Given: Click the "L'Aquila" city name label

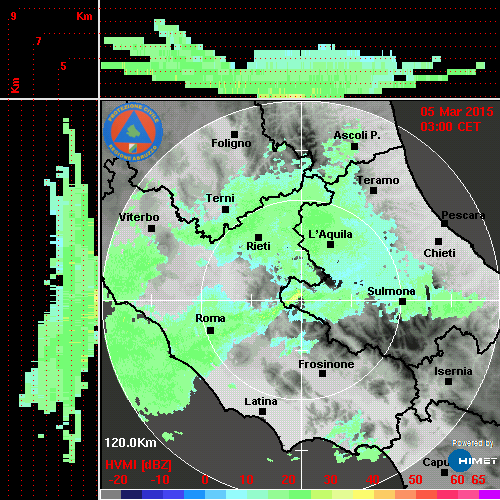Looking at the screenshot, I should 330,234.
